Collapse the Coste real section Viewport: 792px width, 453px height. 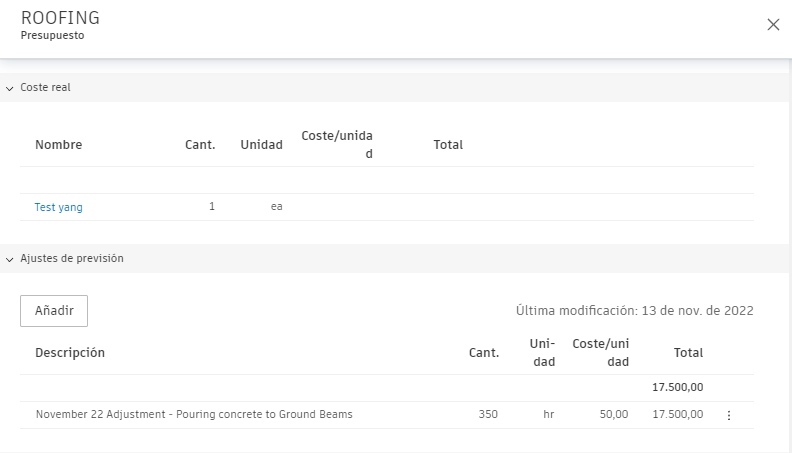(x=9, y=88)
